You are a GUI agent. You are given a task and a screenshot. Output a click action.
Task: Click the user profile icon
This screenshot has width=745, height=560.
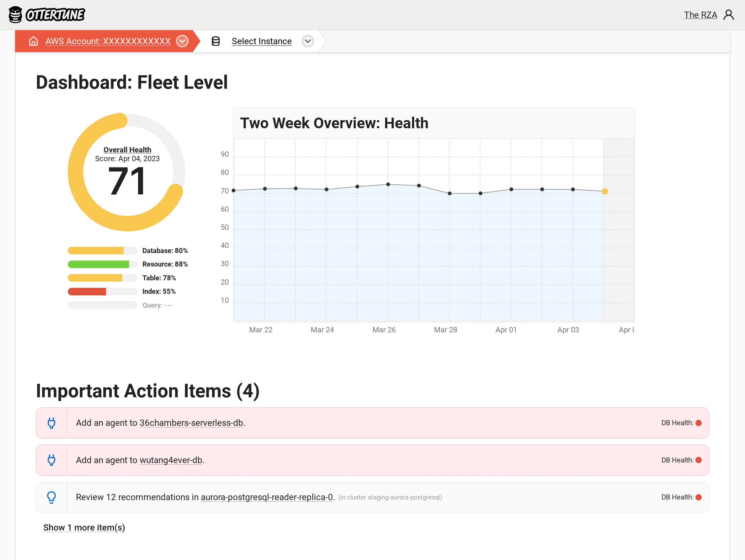click(x=728, y=15)
